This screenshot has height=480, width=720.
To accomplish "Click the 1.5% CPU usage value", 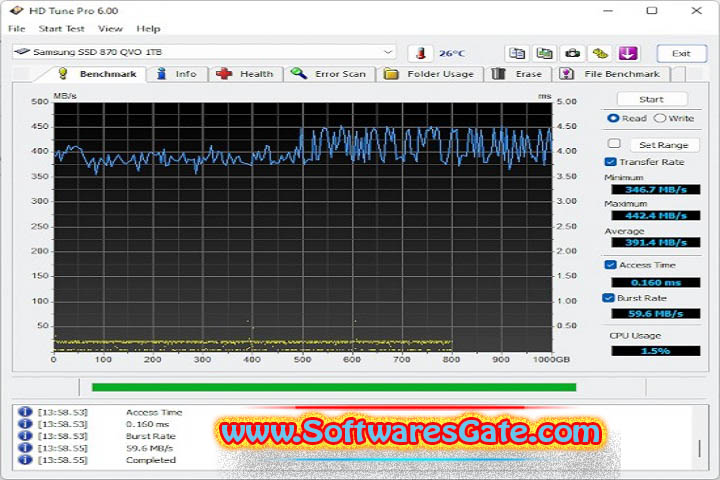I will point(656,350).
